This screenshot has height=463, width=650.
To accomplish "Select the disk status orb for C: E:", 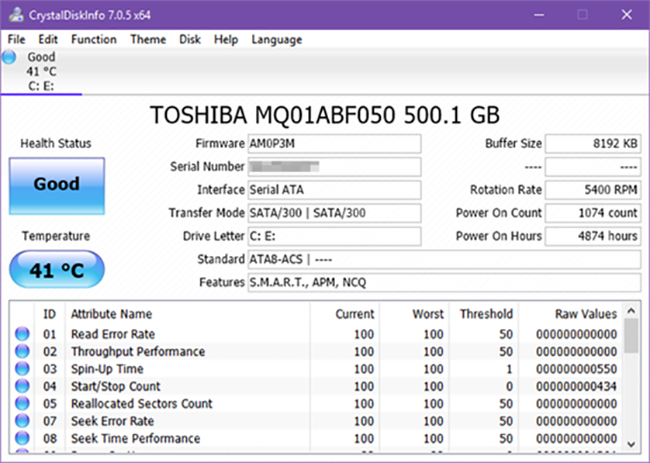I will click(10, 58).
